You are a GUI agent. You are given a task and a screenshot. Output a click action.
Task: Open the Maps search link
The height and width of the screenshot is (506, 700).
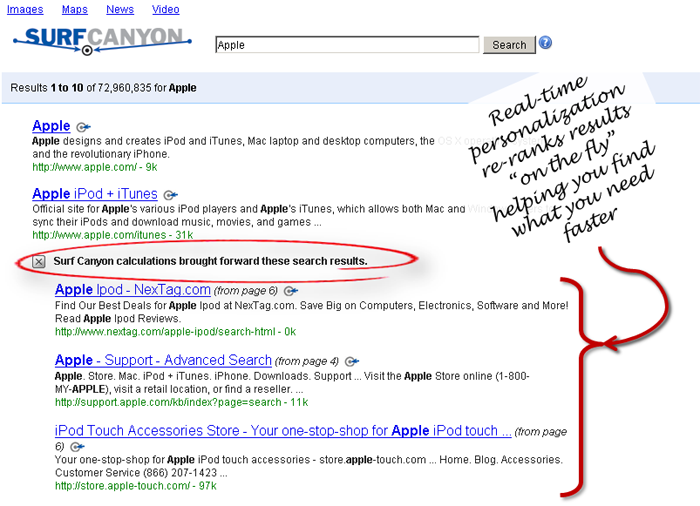(75, 9)
